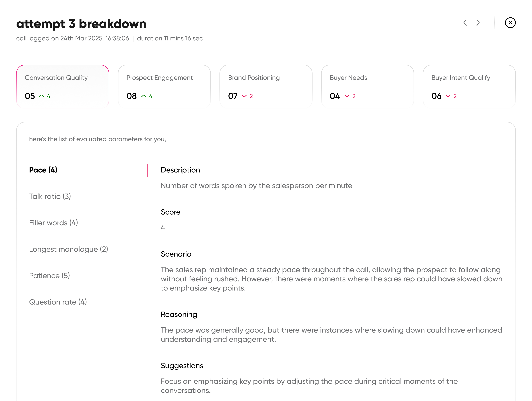Viewport: 532px width, 401px height.
Task: Show the Buyer Needs breakdown
Action: coord(367,86)
